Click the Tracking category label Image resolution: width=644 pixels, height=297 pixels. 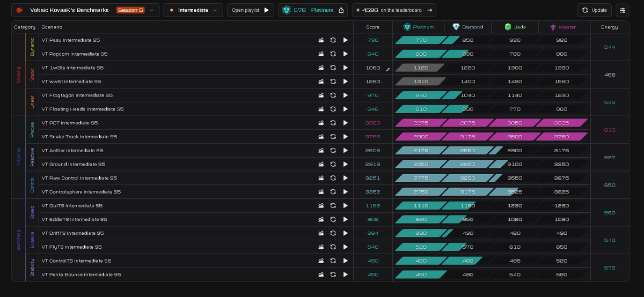(18, 157)
